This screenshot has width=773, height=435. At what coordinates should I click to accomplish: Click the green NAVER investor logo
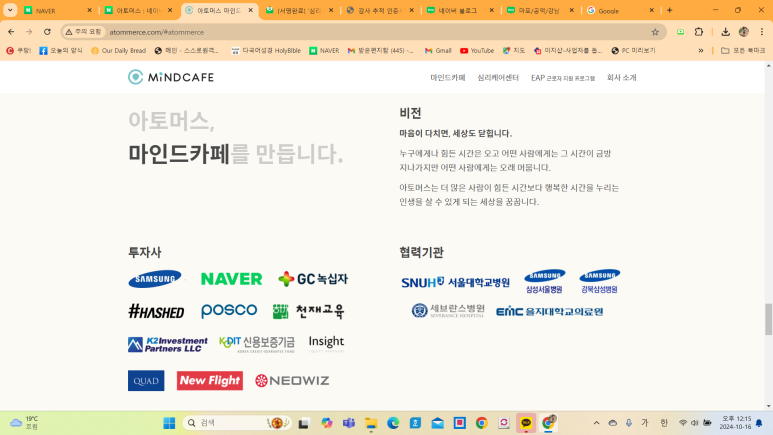[231, 279]
